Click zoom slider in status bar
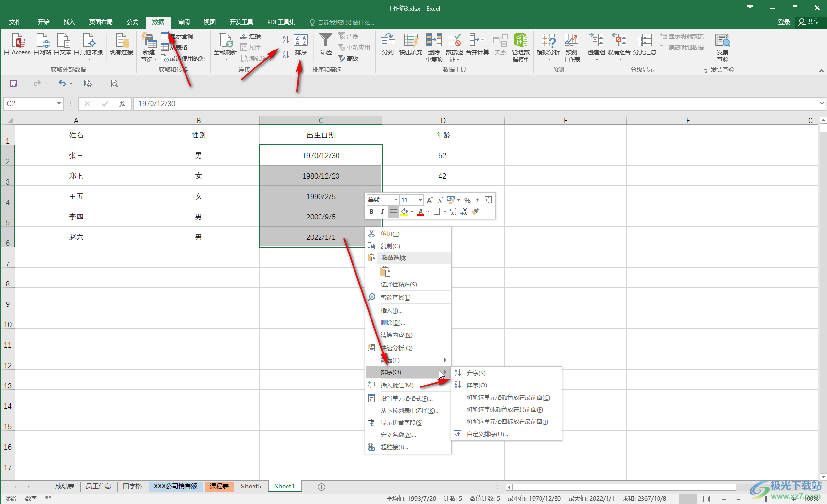 766,499
